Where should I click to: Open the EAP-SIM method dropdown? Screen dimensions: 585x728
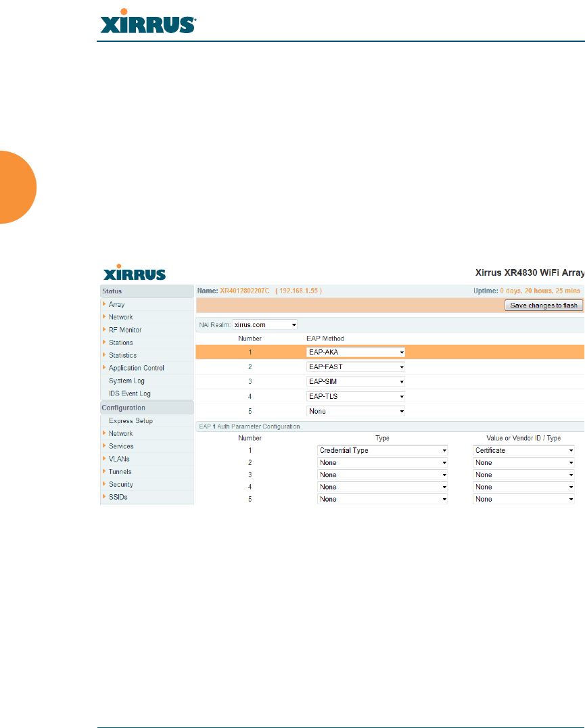(356, 382)
